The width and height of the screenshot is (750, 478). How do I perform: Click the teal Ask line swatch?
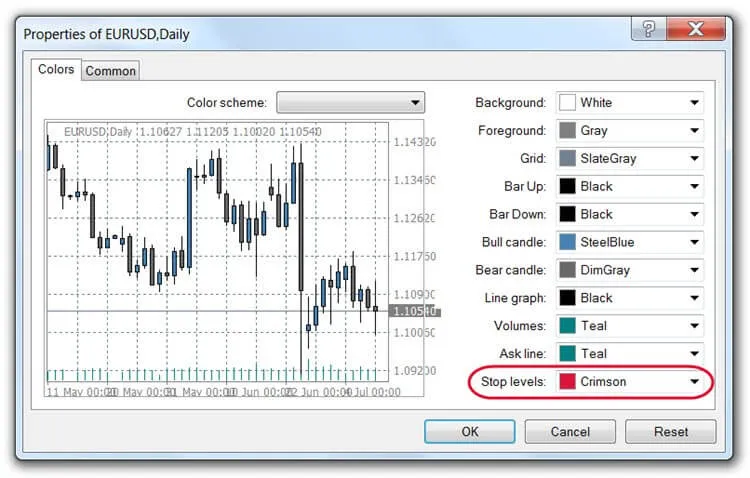click(x=567, y=354)
